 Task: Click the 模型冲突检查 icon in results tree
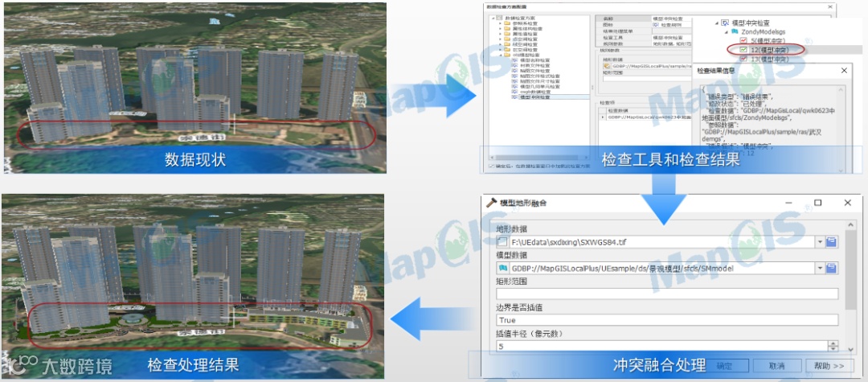(726, 23)
